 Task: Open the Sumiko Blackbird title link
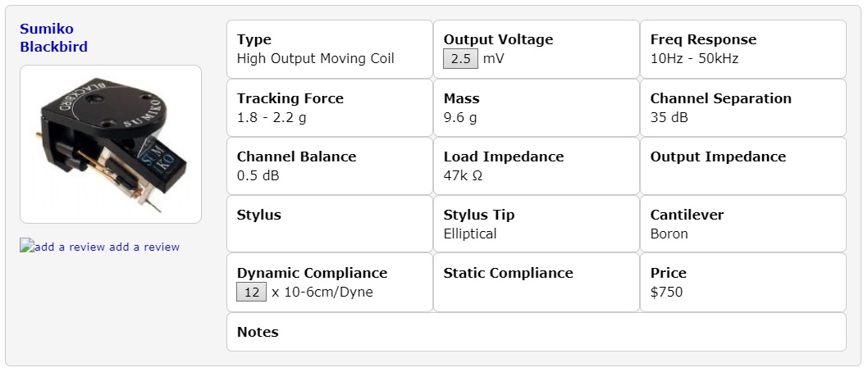53,38
